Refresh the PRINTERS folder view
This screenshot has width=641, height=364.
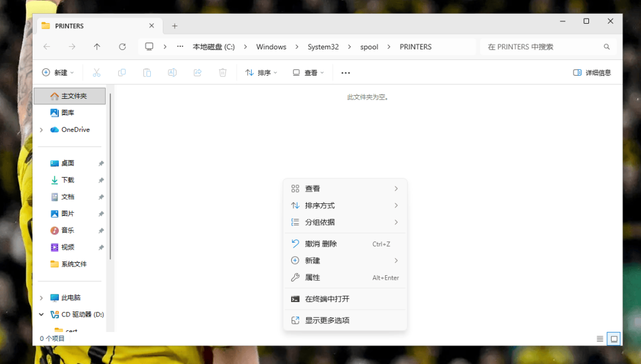(122, 47)
